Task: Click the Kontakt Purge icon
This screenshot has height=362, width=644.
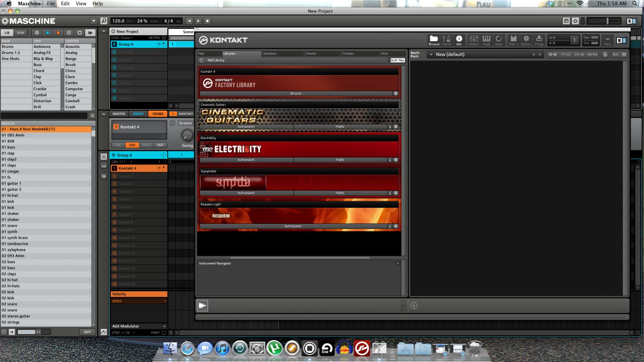Action: point(539,40)
